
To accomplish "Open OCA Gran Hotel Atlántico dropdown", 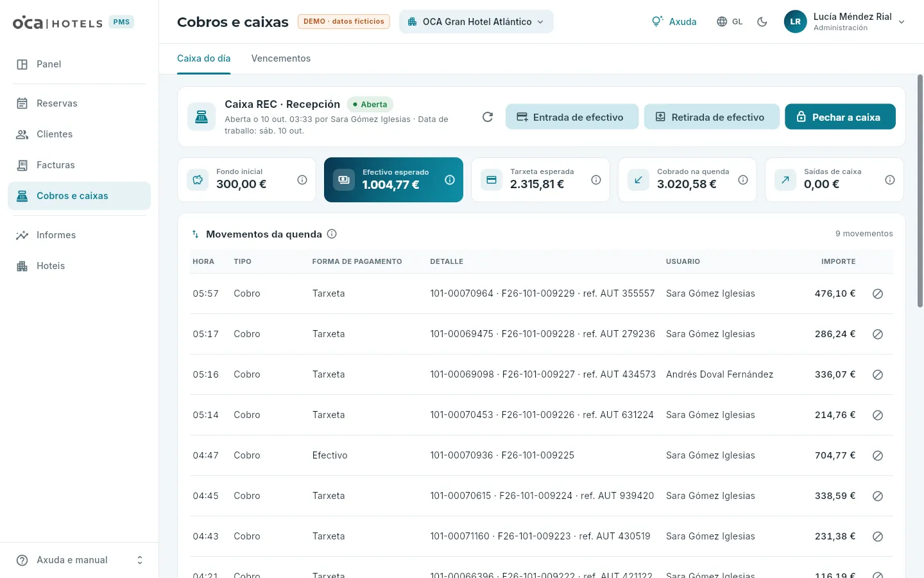I will click(476, 22).
